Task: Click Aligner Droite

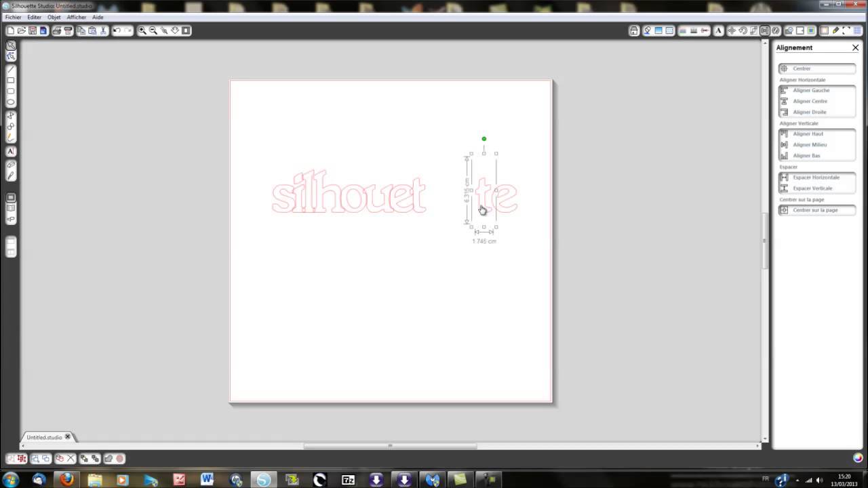Action: 817,112
